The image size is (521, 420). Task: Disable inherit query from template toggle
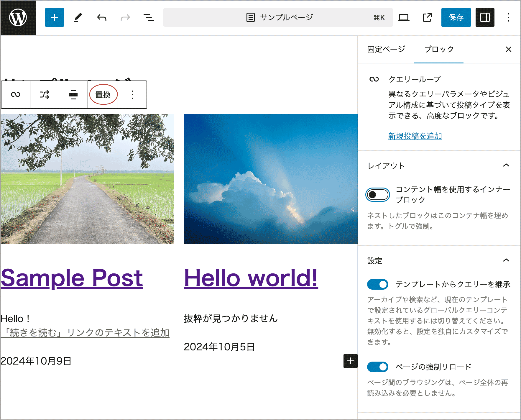377,284
